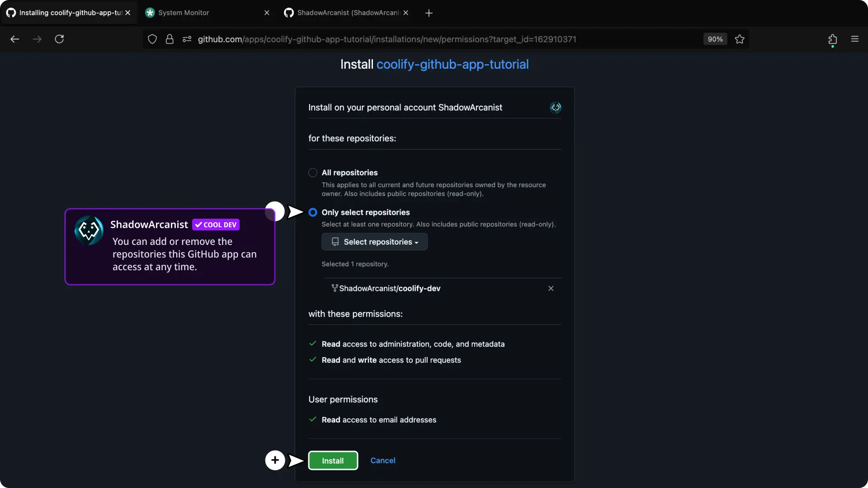Click the padlock site security icon
The height and width of the screenshot is (488, 868).
pyautogui.click(x=170, y=39)
